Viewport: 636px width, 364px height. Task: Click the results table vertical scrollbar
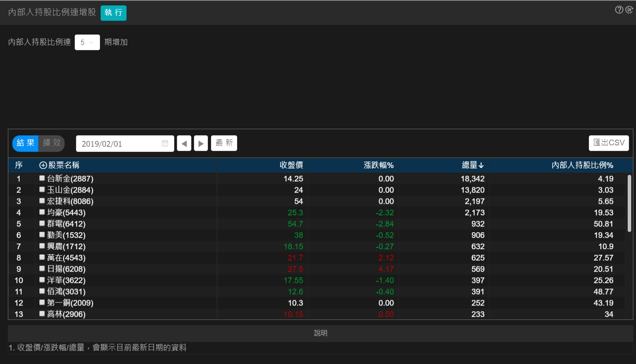click(x=629, y=203)
